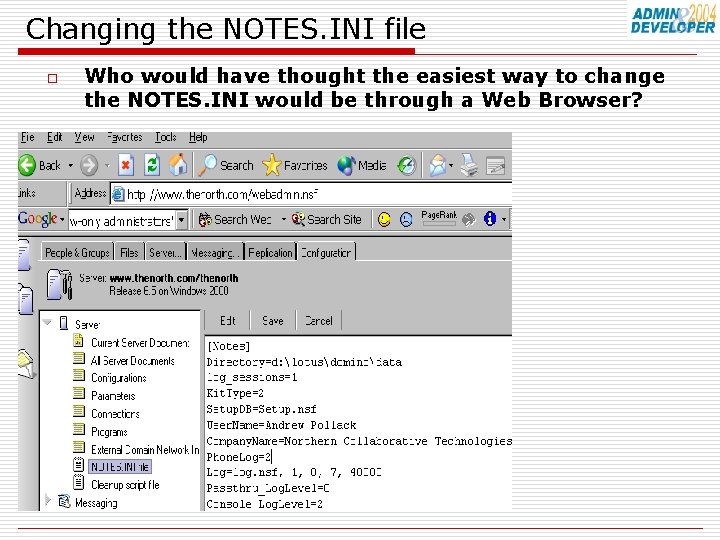
Task: Click the PageRank indicator bar
Action: click(x=439, y=219)
